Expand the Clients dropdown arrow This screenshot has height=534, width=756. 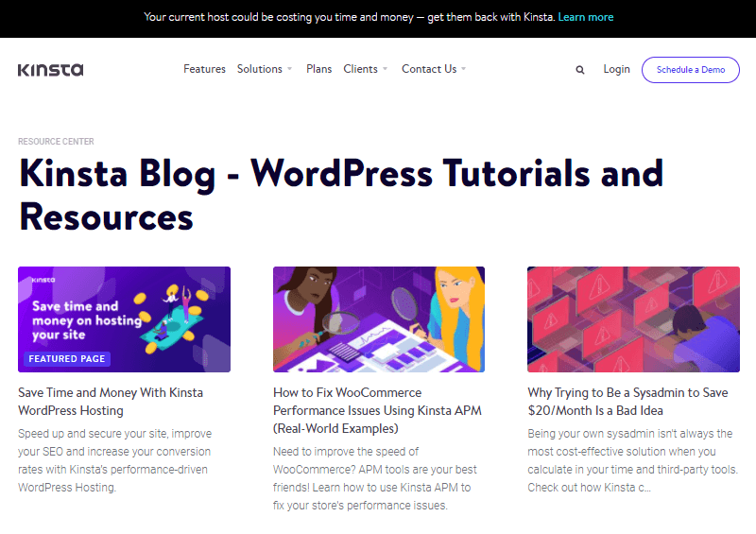point(386,69)
